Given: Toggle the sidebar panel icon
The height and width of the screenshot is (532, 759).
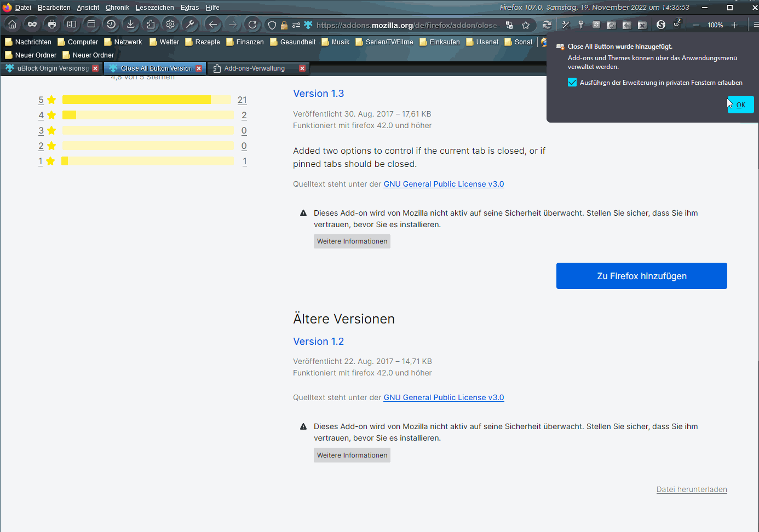Looking at the screenshot, I should tap(72, 25).
